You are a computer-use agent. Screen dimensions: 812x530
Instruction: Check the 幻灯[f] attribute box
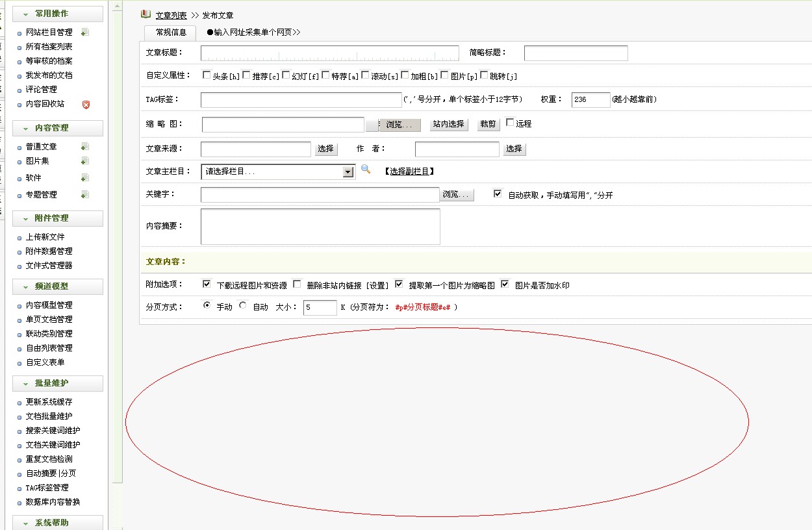tap(286, 75)
